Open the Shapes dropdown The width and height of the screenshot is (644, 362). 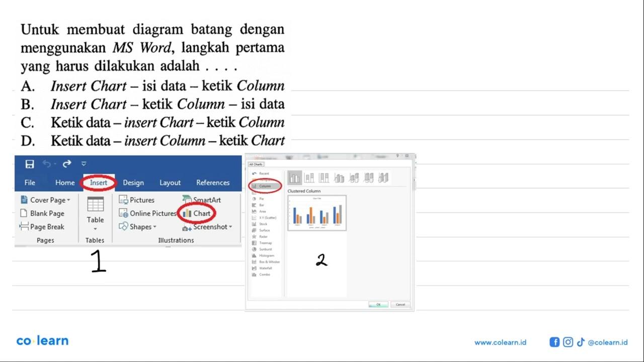[138, 227]
